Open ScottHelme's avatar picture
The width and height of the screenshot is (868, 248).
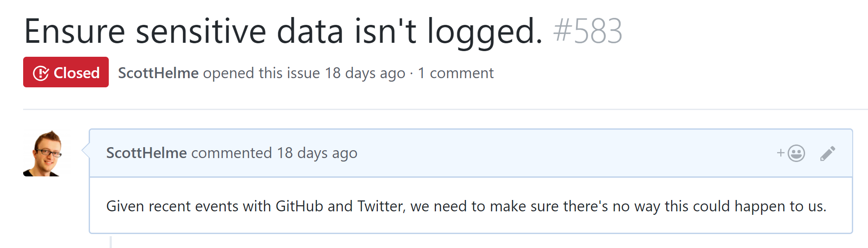coord(43,153)
